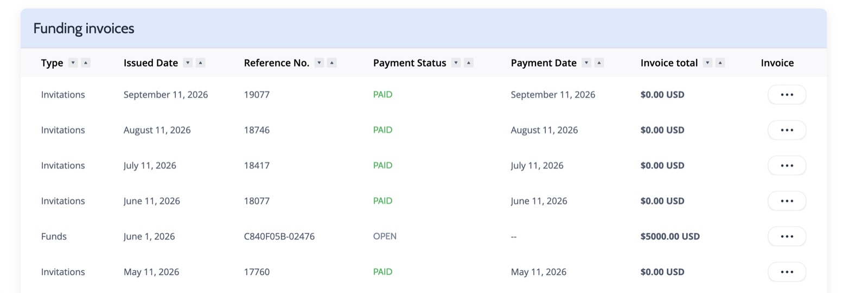
Task: Open invoice menu for reference 18077
Action: tap(787, 201)
